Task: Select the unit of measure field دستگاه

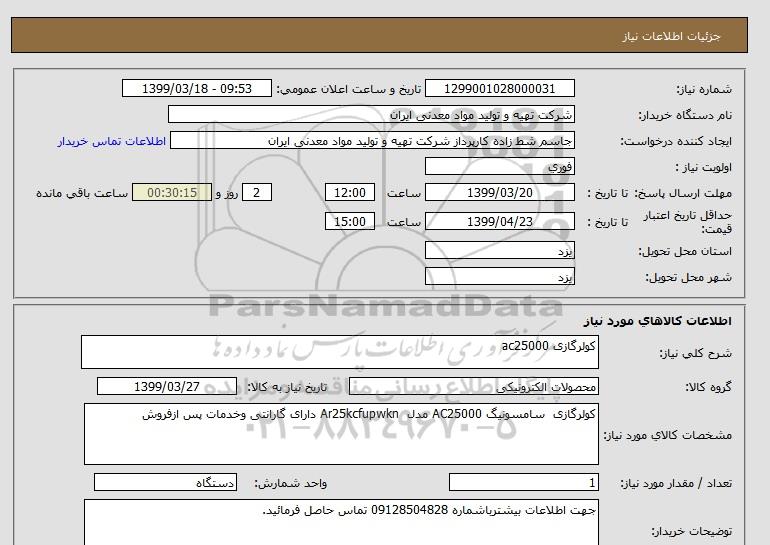Action: click(165, 483)
